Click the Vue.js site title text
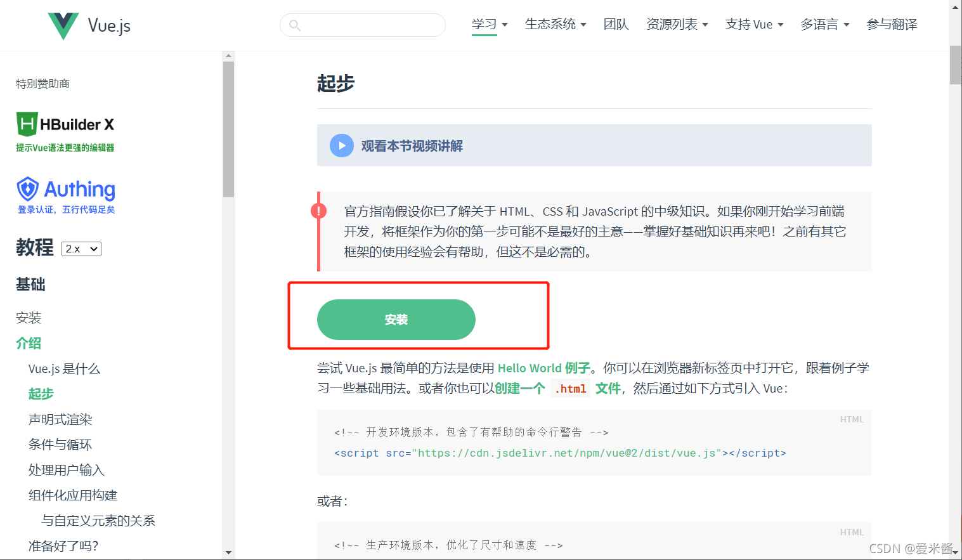962x560 pixels. click(x=109, y=26)
